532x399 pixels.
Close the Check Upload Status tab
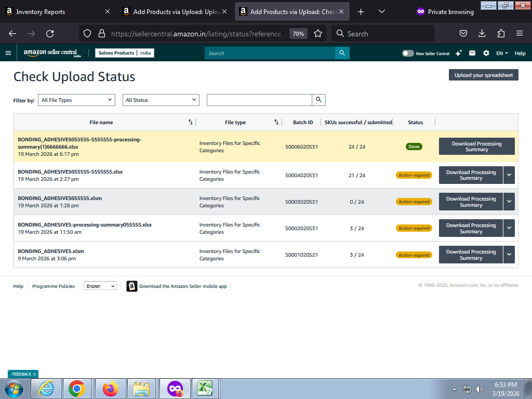pos(341,11)
